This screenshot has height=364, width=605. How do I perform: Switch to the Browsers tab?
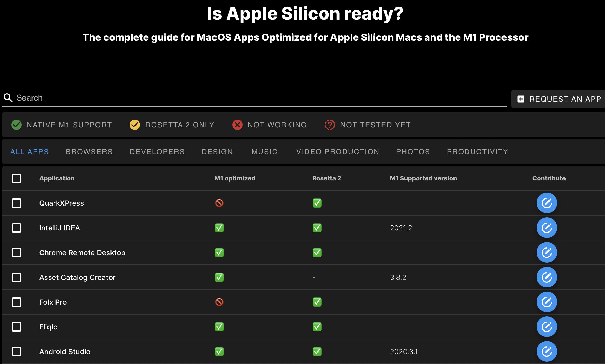89,152
